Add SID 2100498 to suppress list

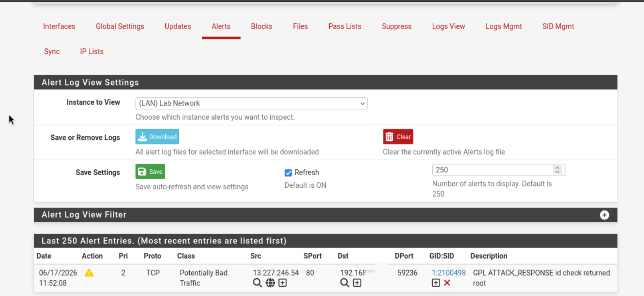coord(436,283)
